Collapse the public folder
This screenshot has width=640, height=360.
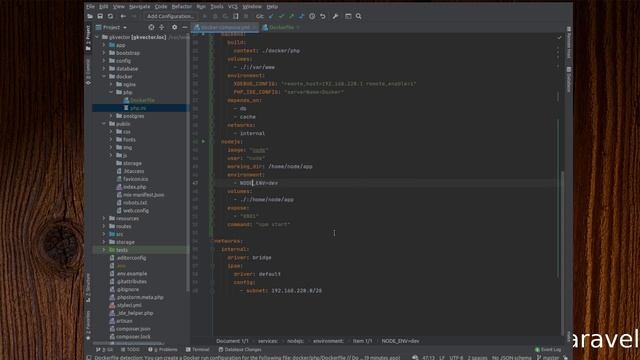(x=104, y=124)
